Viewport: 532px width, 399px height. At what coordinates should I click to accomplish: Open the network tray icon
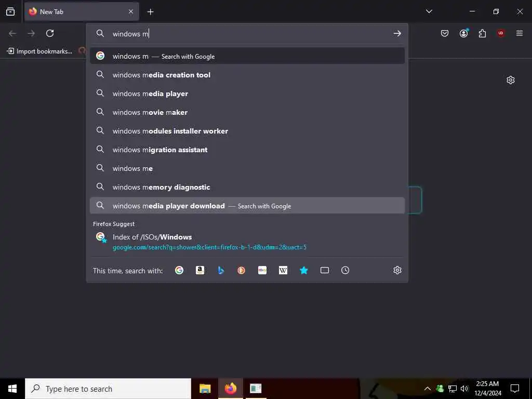click(453, 389)
